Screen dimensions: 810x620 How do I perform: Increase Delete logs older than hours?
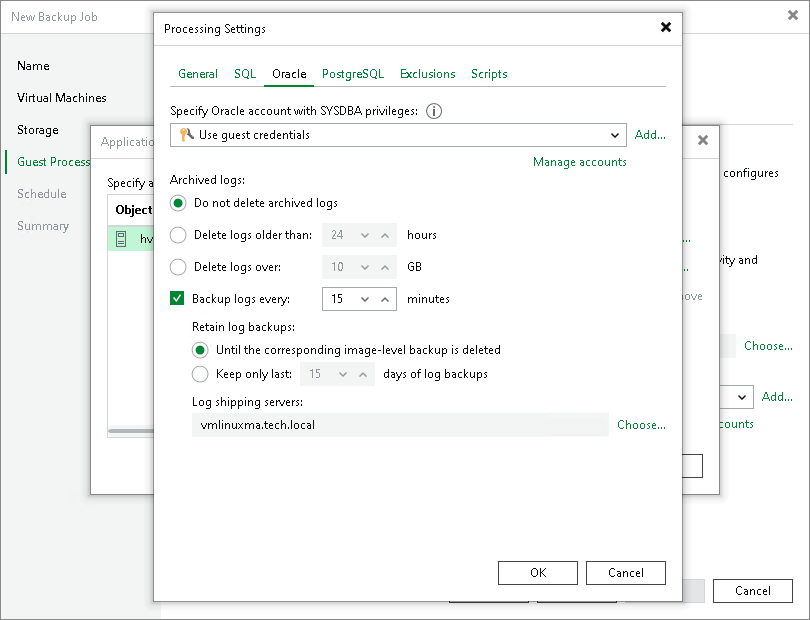click(385, 236)
